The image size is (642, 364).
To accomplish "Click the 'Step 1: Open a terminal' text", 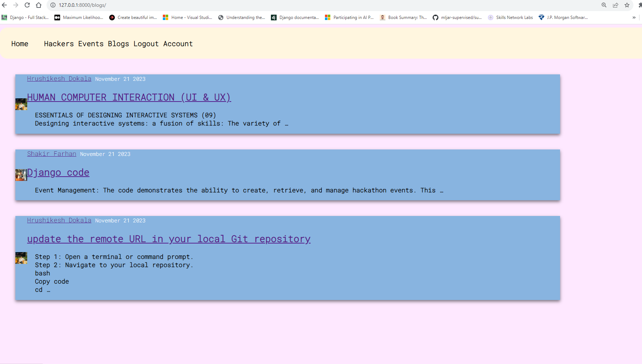I will point(114,257).
